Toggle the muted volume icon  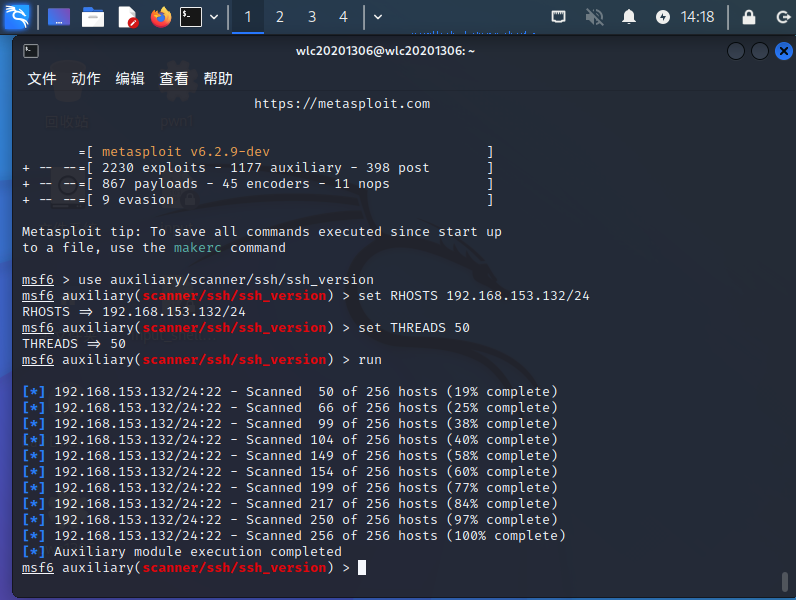click(594, 17)
